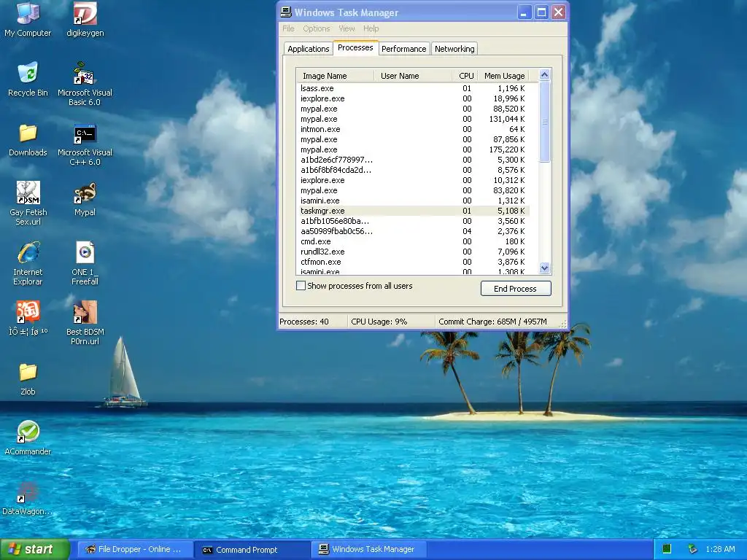Select the Mypal browser shortcut
This screenshot has width=747, height=560.
coord(85,199)
